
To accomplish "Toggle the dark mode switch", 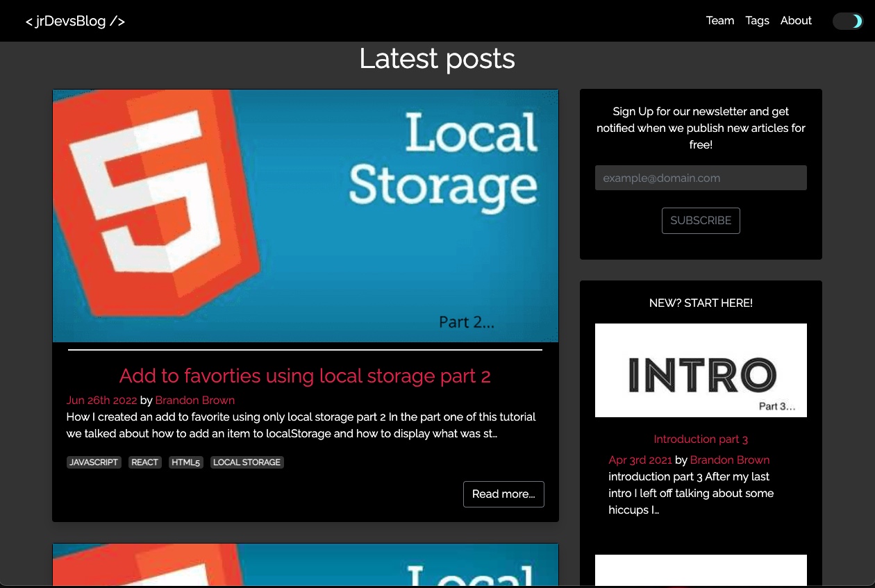I will [847, 21].
